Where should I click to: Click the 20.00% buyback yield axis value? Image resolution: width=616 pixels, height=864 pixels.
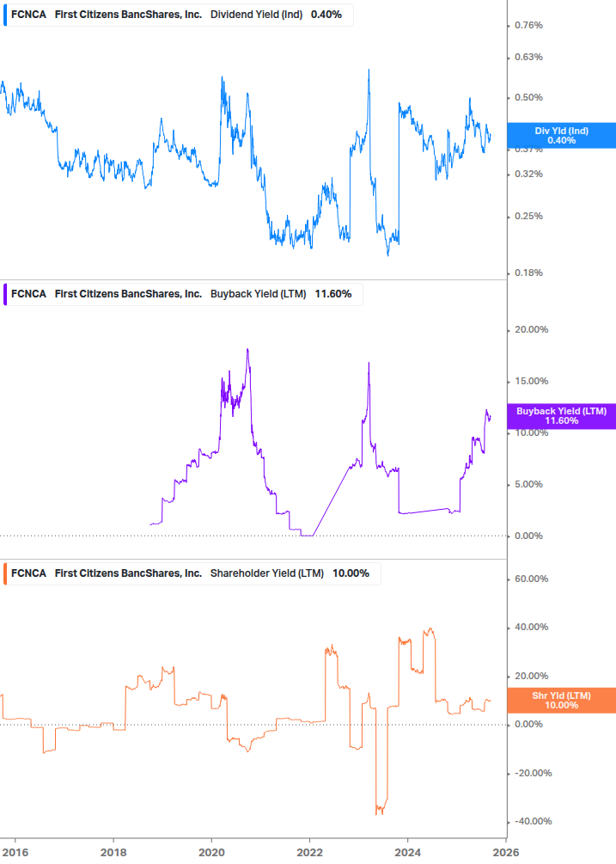click(531, 329)
